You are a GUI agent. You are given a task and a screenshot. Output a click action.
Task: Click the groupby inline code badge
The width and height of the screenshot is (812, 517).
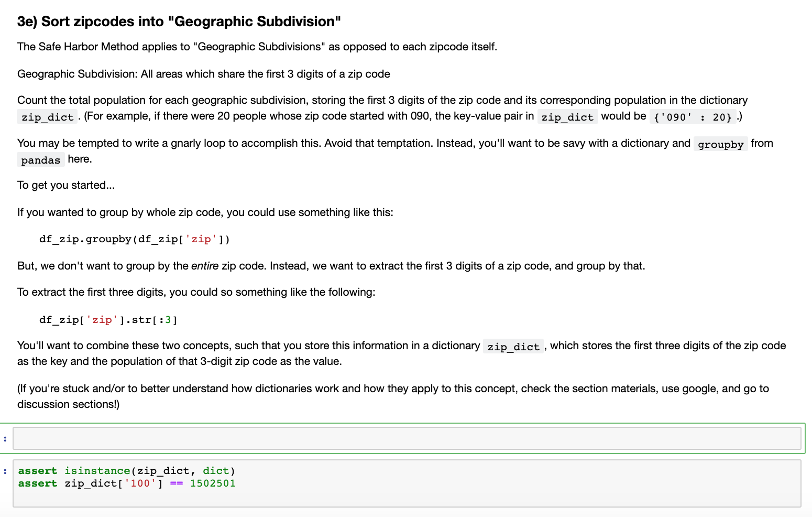click(720, 144)
